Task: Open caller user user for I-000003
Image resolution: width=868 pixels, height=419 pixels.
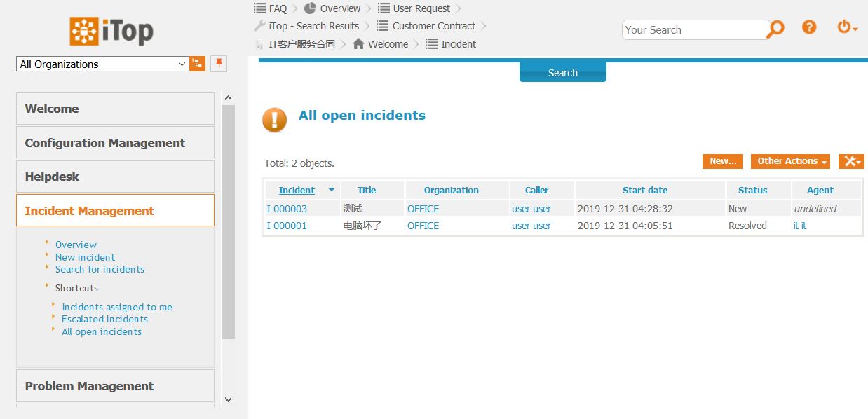Action: [x=531, y=209]
